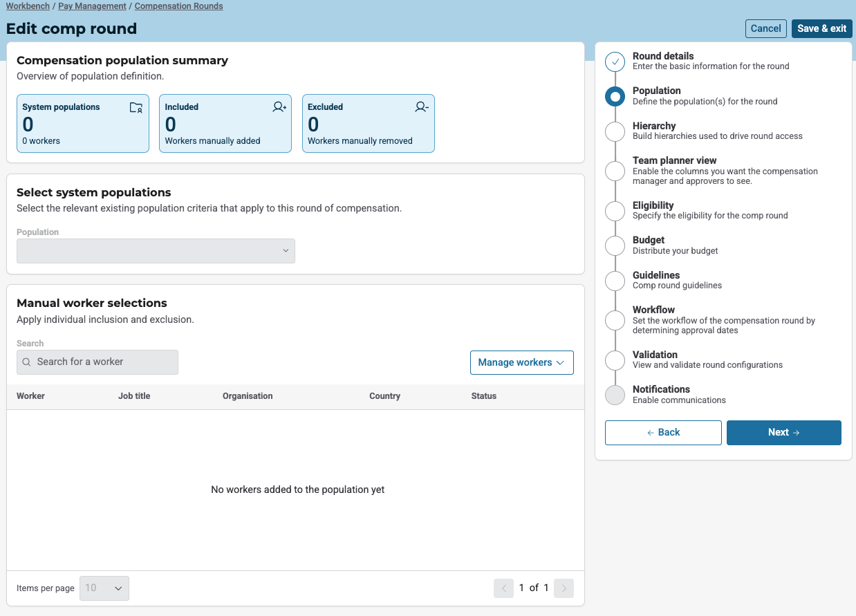Image resolution: width=856 pixels, height=616 pixels.
Task: Click the magnifier icon in worker search
Action: coord(26,362)
